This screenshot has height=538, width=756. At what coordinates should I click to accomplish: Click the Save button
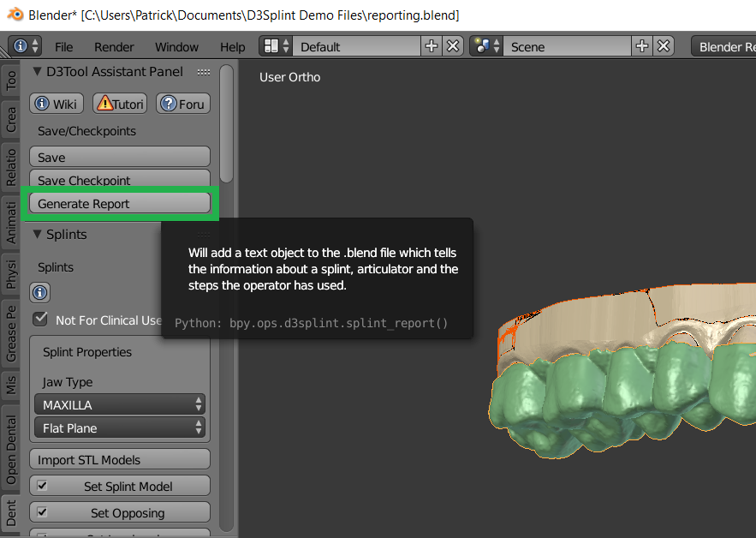(120, 157)
